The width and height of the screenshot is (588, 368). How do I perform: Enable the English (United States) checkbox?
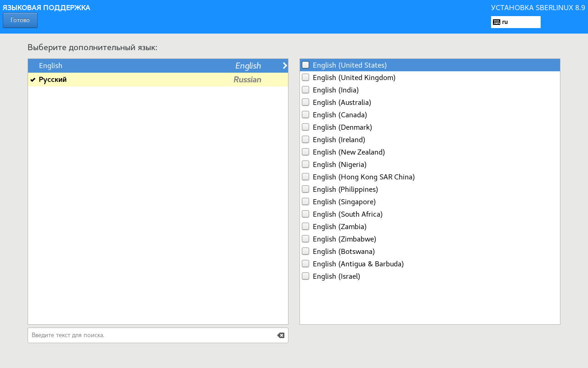click(x=305, y=65)
